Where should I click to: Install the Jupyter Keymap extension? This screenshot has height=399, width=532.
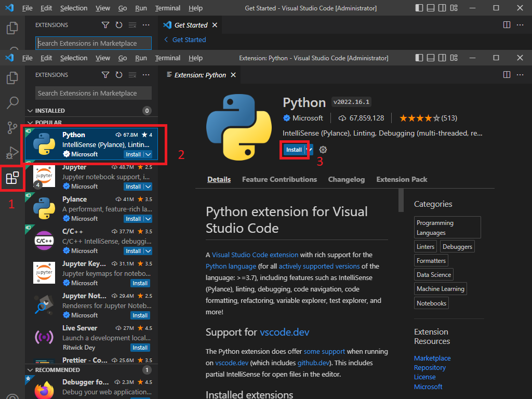coord(140,283)
